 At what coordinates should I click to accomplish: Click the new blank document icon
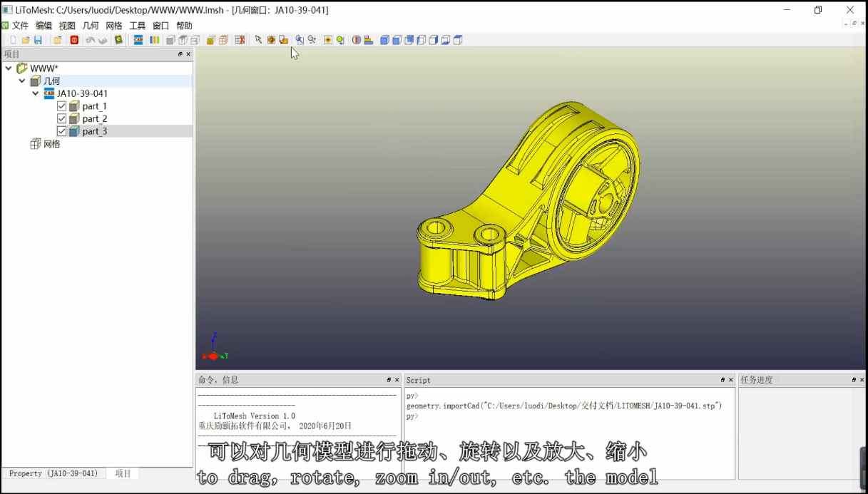point(13,40)
